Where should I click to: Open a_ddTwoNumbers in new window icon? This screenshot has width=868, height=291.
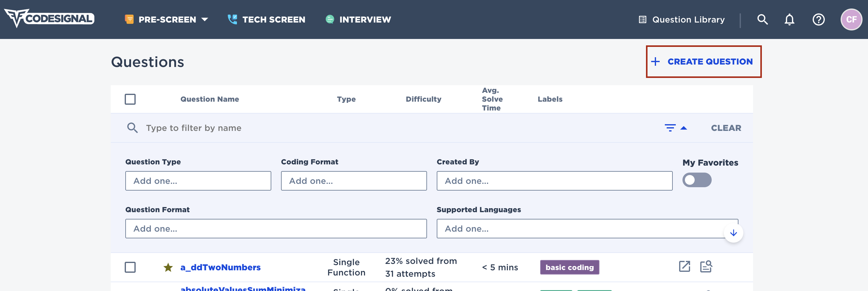[x=684, y=266]
